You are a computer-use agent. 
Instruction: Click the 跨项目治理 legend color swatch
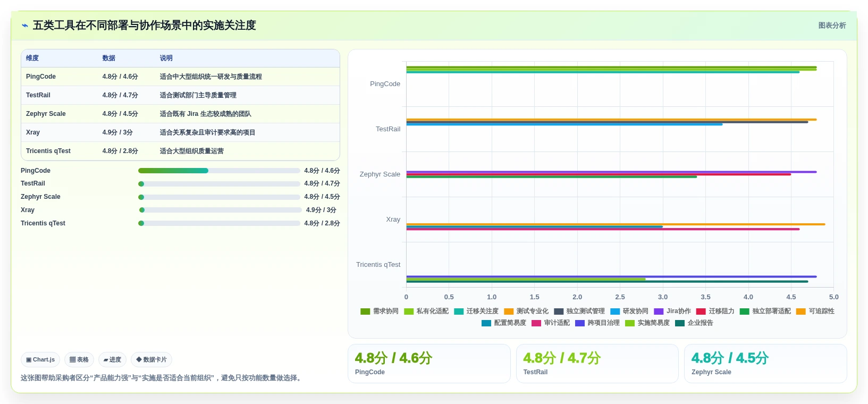pos(580,323)
